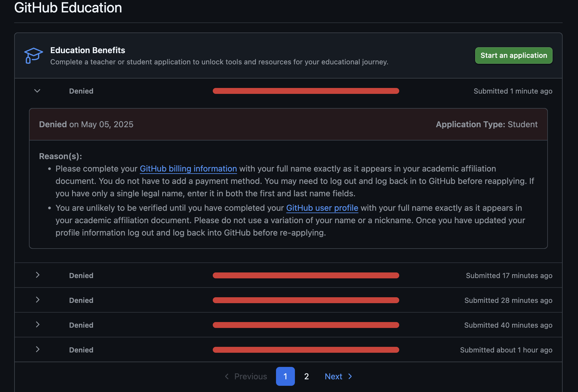
Task: Open the GitHub billing information link
Action: 188,169
